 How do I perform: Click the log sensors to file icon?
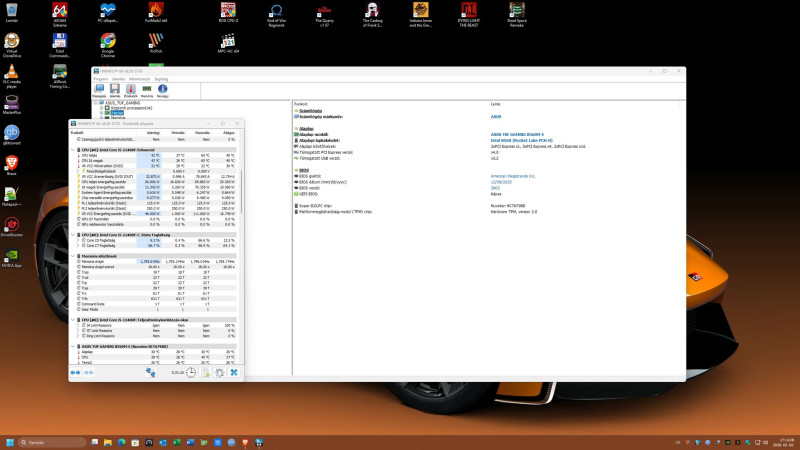205,373
